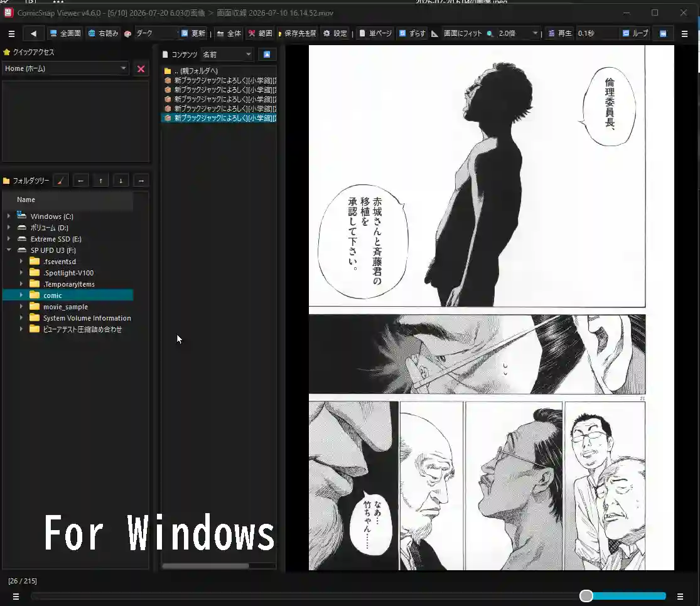Click the コンテンツ page icon

(165, 55)
